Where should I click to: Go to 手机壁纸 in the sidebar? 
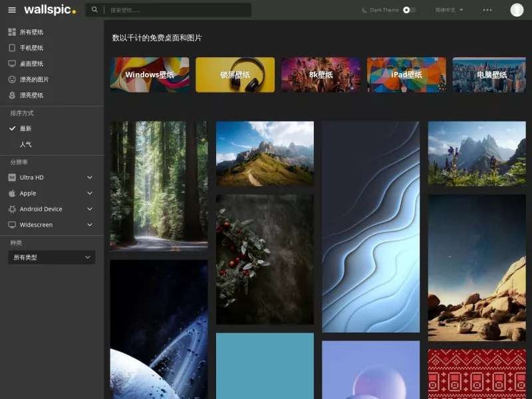31,48
